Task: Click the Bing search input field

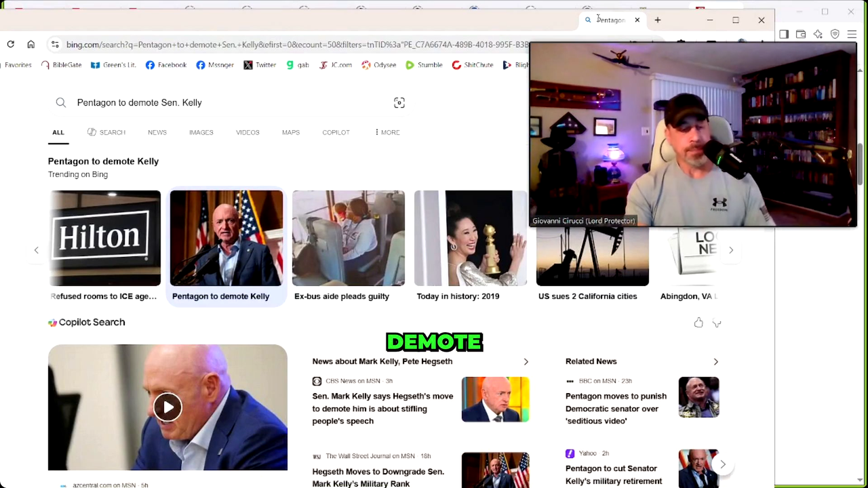Action: coord(224,103)
